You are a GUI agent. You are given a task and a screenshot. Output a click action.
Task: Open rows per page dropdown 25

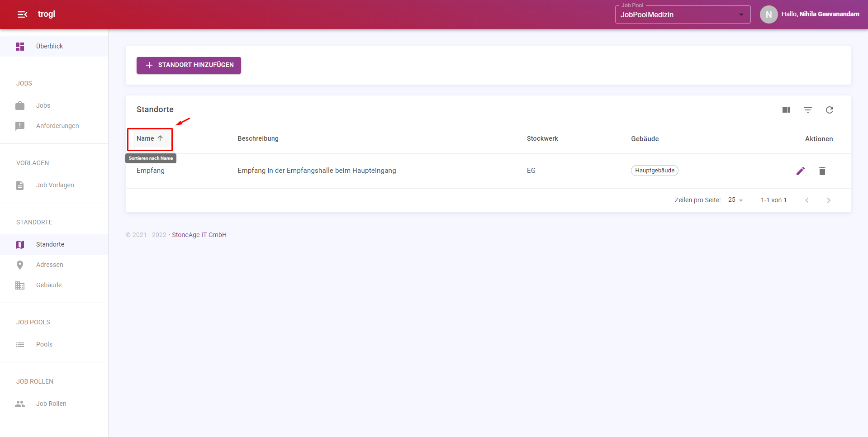point(735,200)
